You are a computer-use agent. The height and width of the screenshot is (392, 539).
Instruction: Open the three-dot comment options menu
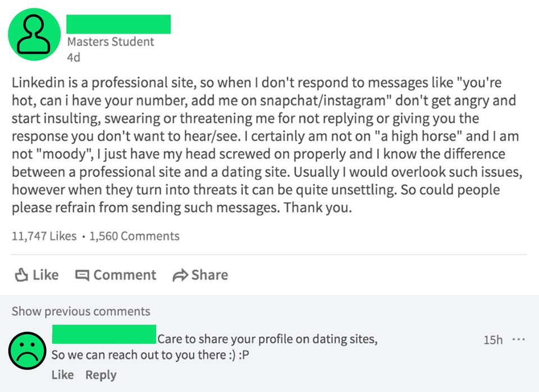[x=518, y=340]
